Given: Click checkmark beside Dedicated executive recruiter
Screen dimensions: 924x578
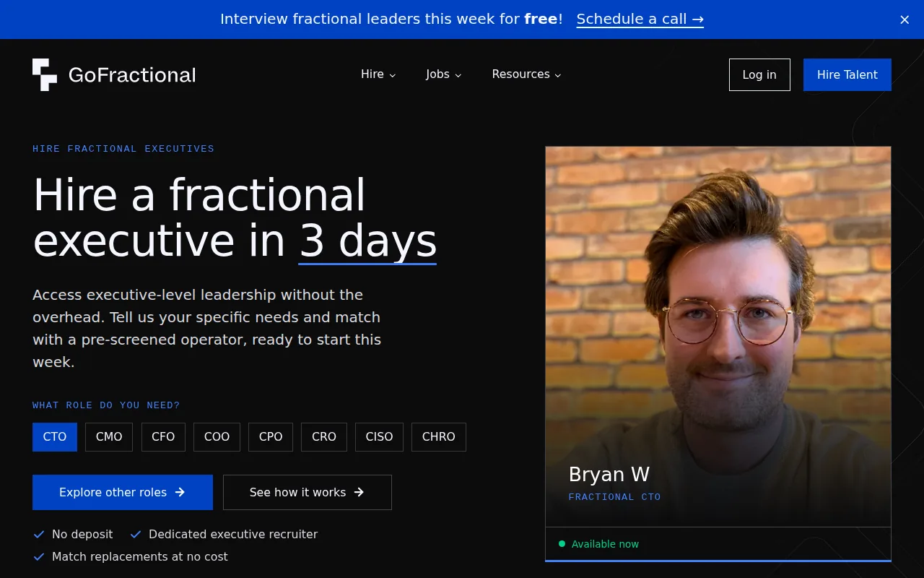Looking at the screenshot, I should tap(136, 535).
